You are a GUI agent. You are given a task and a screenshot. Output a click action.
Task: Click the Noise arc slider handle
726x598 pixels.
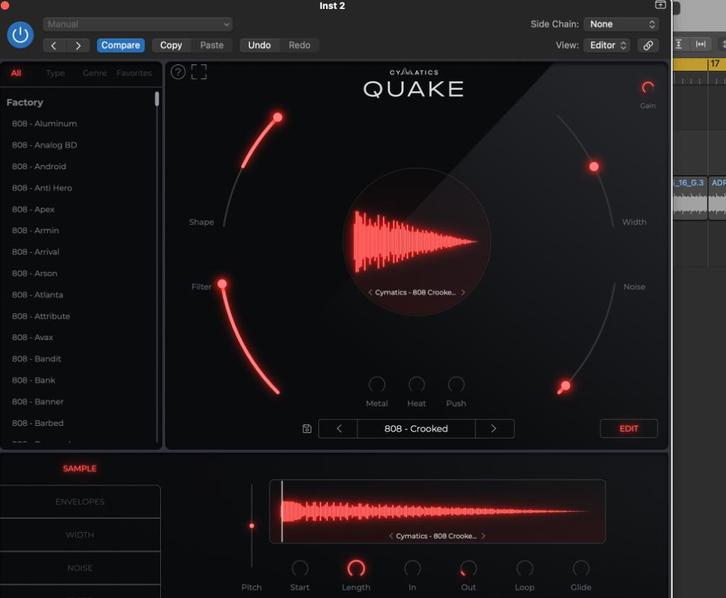click(565, 386)
